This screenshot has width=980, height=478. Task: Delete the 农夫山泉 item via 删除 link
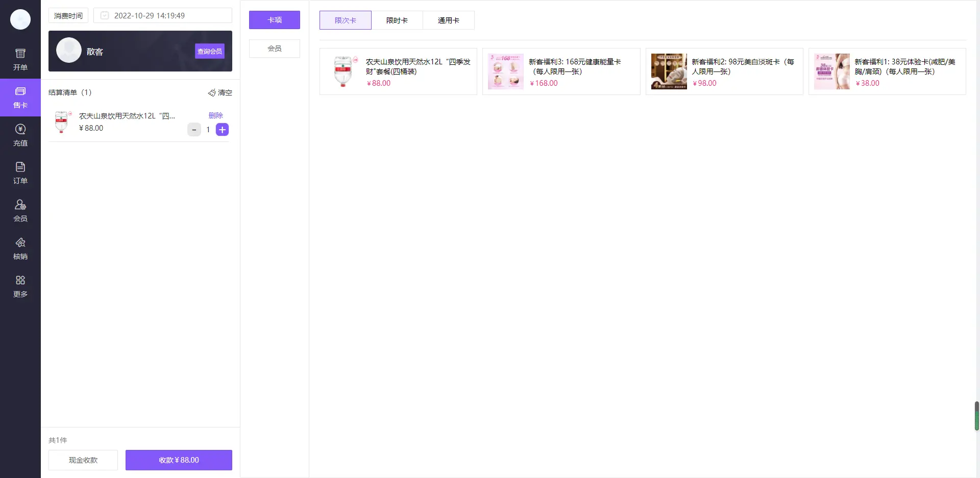(x=215, y=115)
